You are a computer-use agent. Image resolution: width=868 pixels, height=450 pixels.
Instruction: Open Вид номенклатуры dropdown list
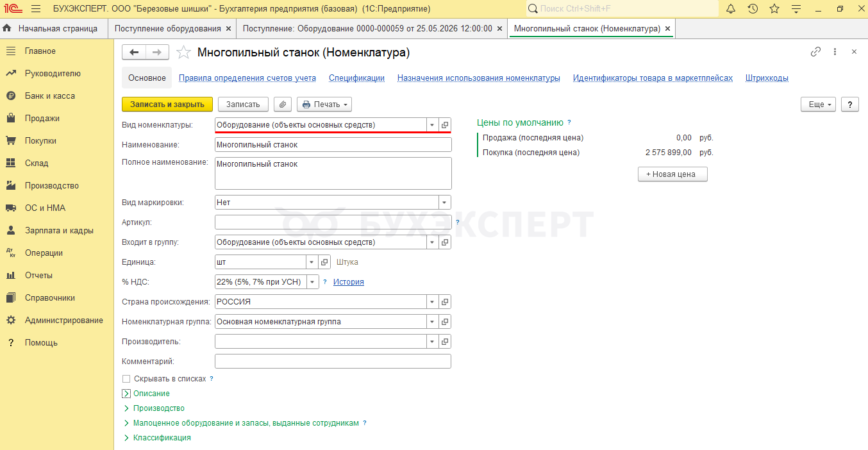(x=432, y=125)
